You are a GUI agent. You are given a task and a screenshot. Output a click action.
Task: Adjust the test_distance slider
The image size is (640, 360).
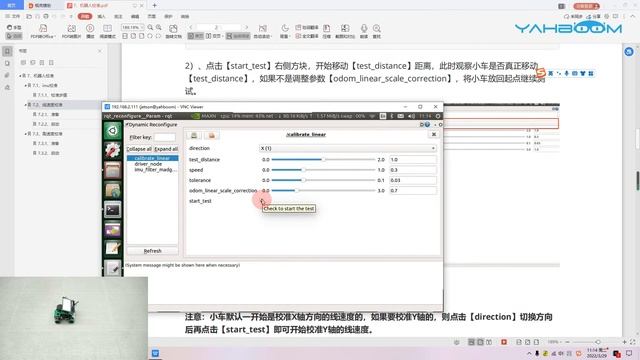(x=323, y=160)
